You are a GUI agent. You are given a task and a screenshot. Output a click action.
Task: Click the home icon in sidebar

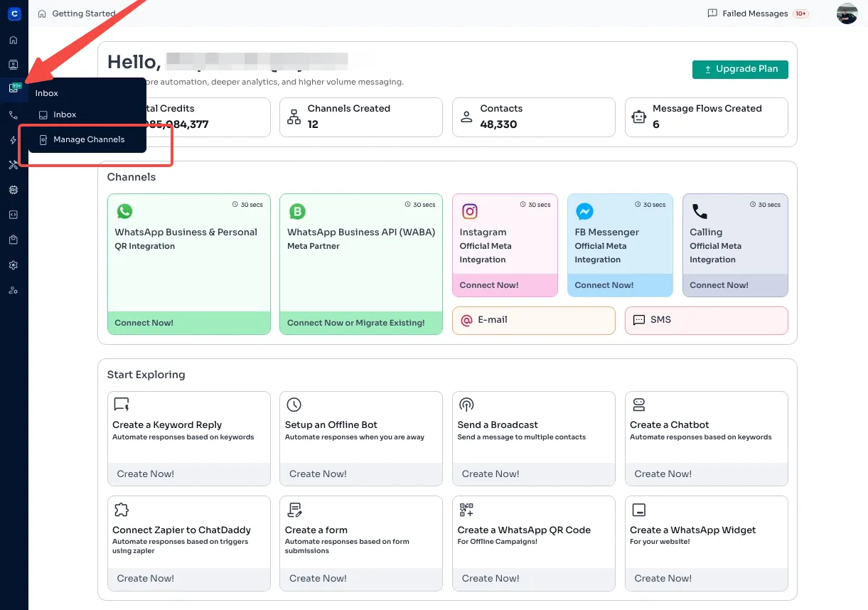(14, 41)
